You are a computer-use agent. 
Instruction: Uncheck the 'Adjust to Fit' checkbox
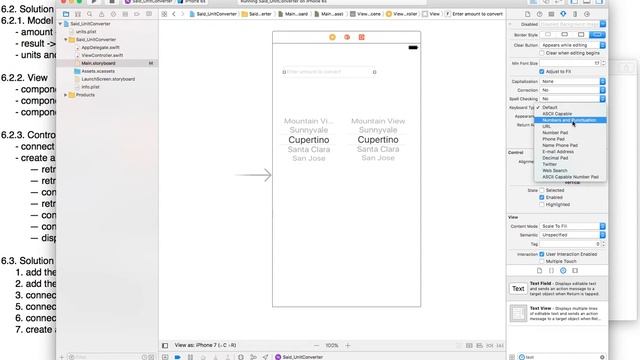(x=542, y=71)
